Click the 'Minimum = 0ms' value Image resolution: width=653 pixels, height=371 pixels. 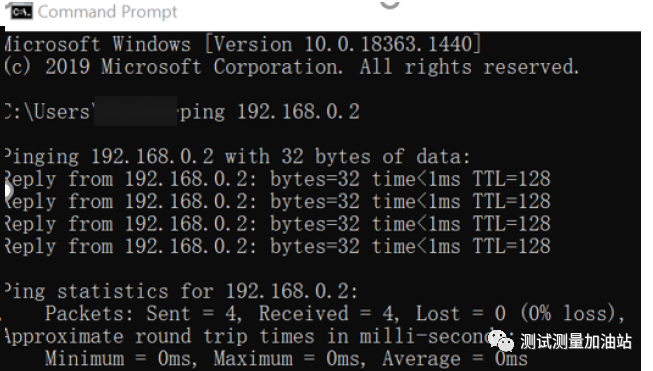pyautogui.click(x=119, y=359)
